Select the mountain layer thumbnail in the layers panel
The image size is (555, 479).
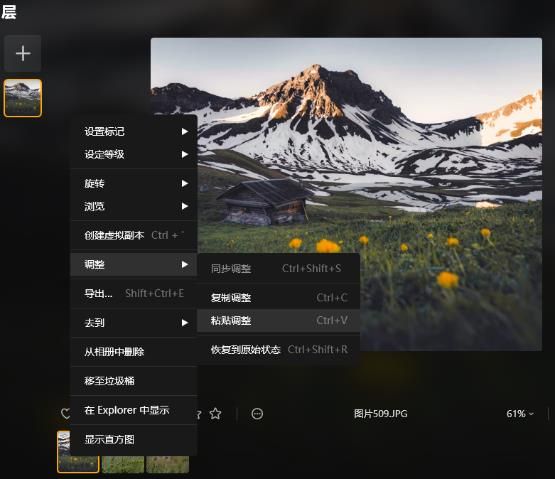(23, 98)
